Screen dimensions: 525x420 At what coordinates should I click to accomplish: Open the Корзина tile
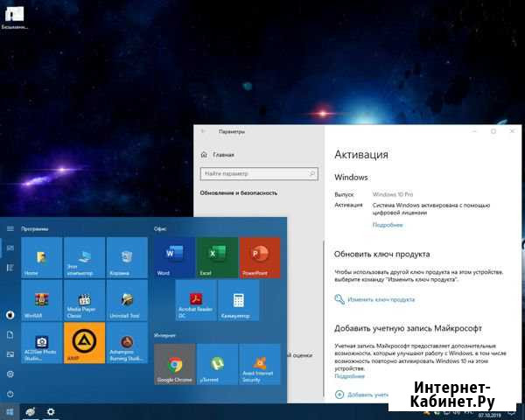pyautogui.click(x=127, y=257)
